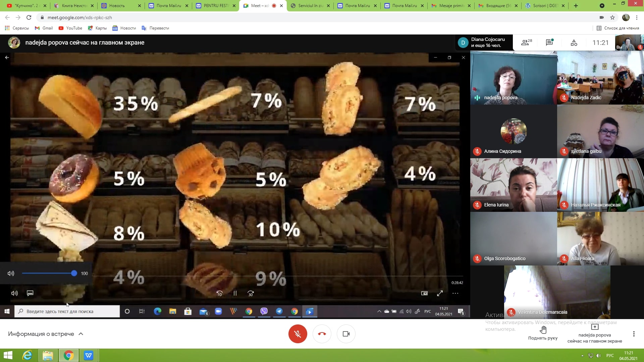The width and height of the screenshot is (644, 362).
Task: Open the activities shapes icon
Action: click(574, 43)
